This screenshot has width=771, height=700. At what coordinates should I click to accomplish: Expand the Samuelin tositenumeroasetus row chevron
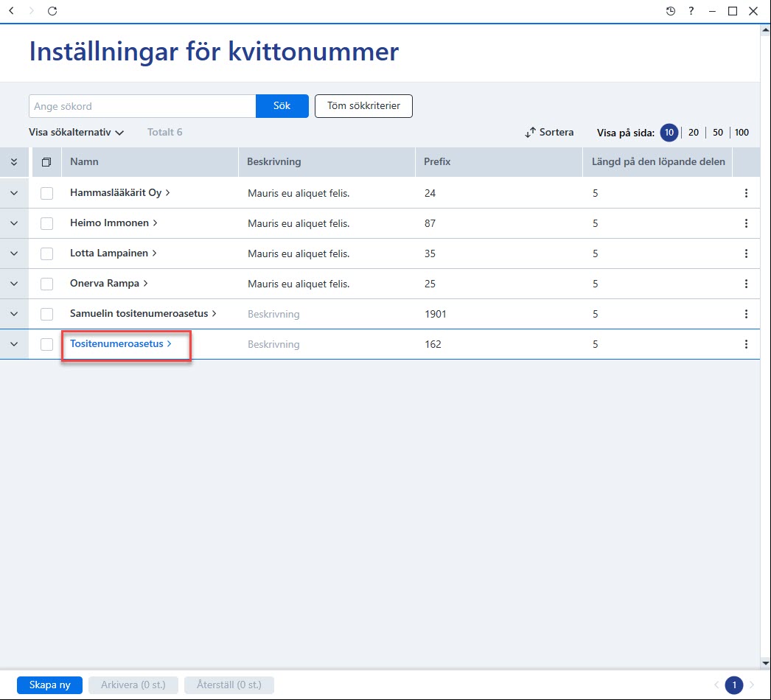(x=14, y=314)
